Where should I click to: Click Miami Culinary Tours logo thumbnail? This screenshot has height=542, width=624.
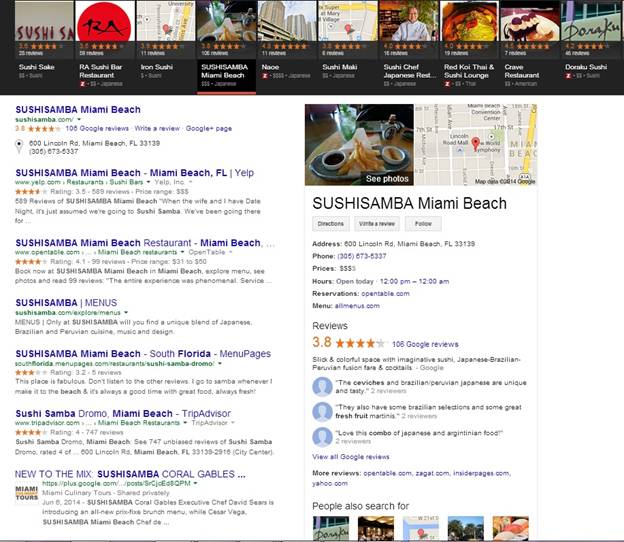[27, 493]
